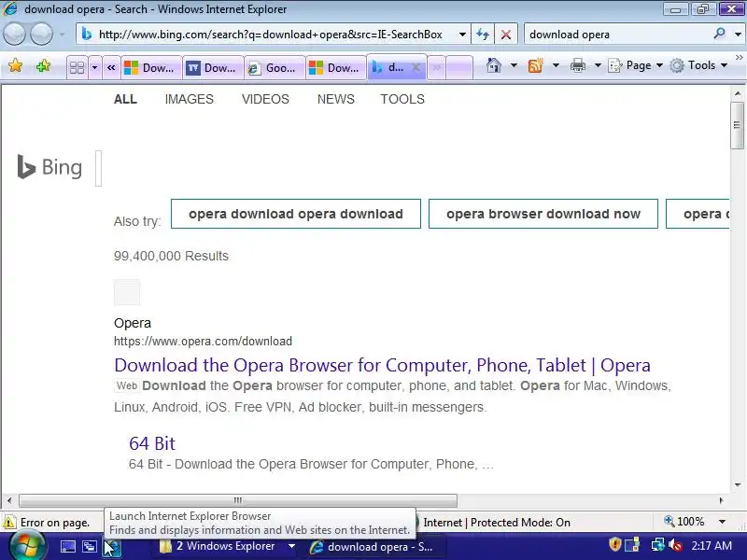Click the muted volume tray icon

675,545
